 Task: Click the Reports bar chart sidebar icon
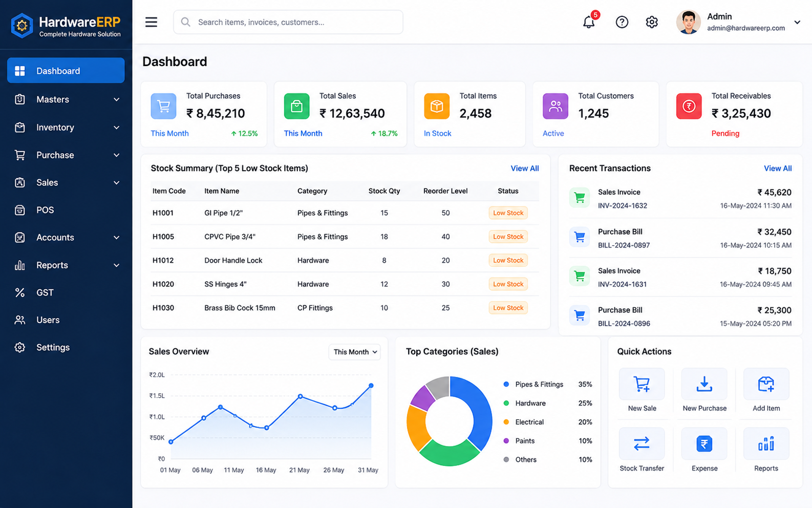click(x=20, y=265)
